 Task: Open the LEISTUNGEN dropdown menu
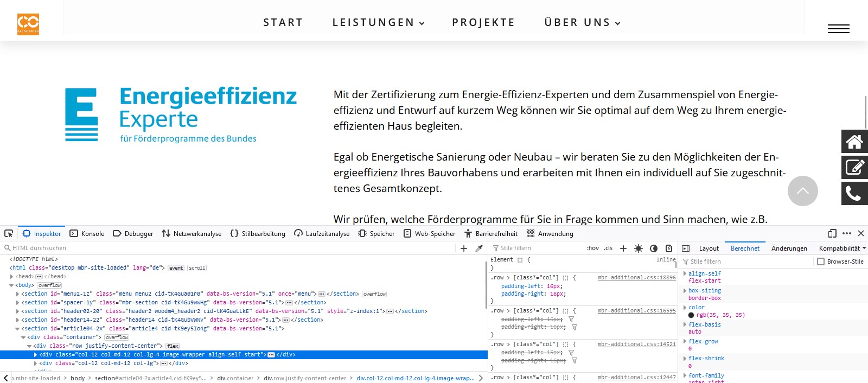pyautogui.click(x=379, y=22)
